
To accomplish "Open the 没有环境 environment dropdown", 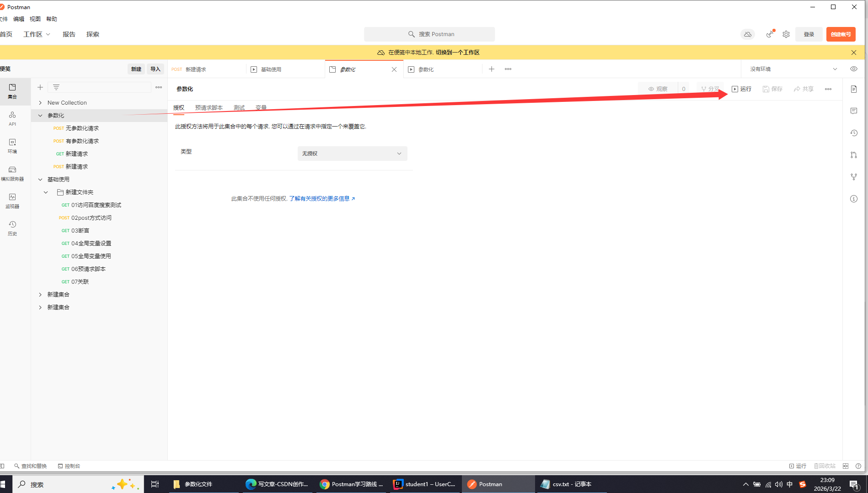I will point(793,69).
